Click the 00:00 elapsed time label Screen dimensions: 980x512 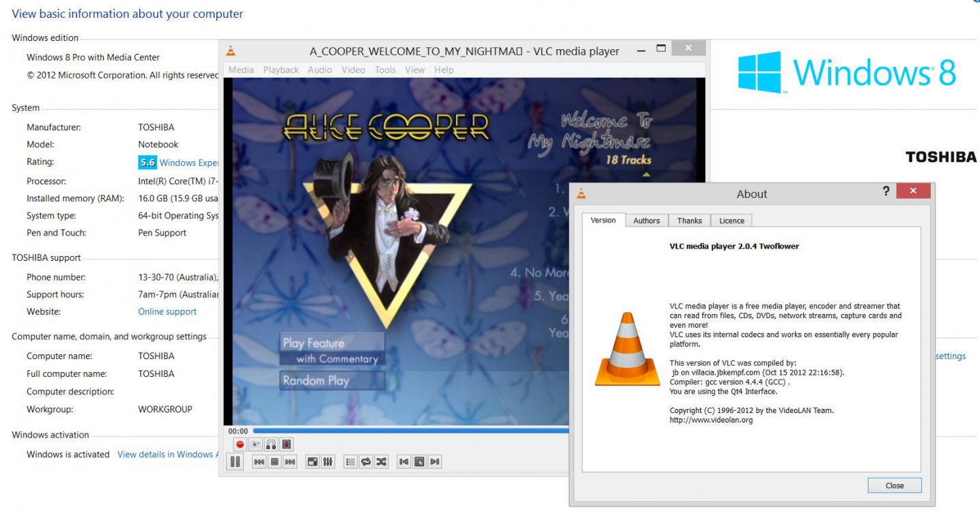point(238,431)
